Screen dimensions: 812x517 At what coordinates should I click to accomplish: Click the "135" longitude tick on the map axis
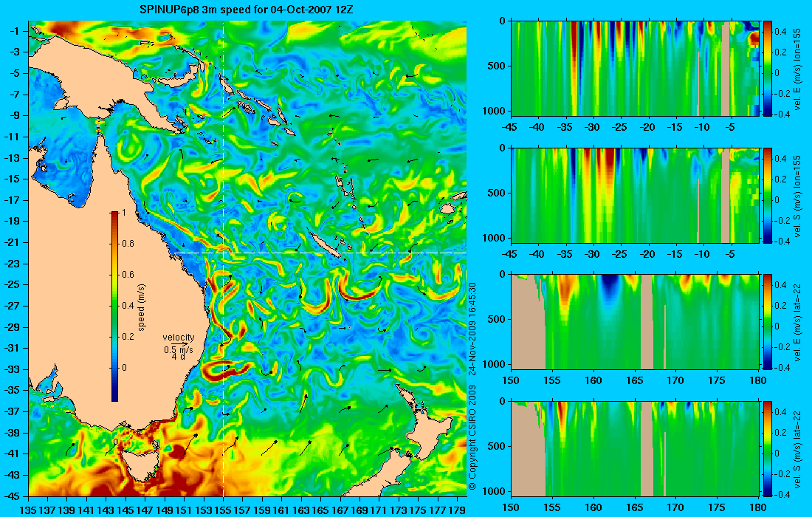[x=28, y=510]
